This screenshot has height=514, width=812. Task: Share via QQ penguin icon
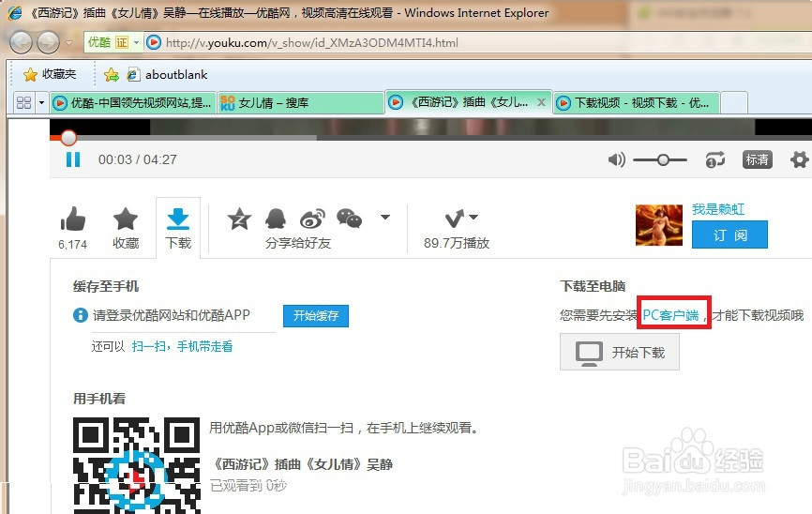click(x=276, y=219)
